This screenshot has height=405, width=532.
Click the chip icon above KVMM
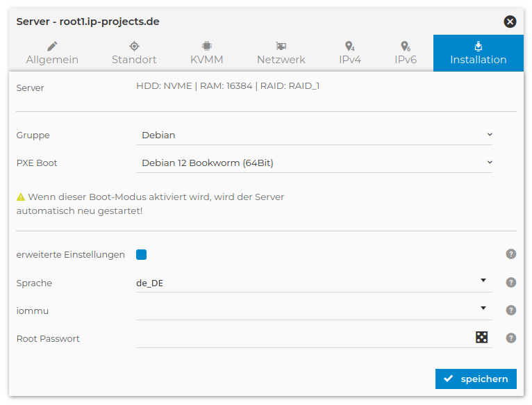pos(207,47)
